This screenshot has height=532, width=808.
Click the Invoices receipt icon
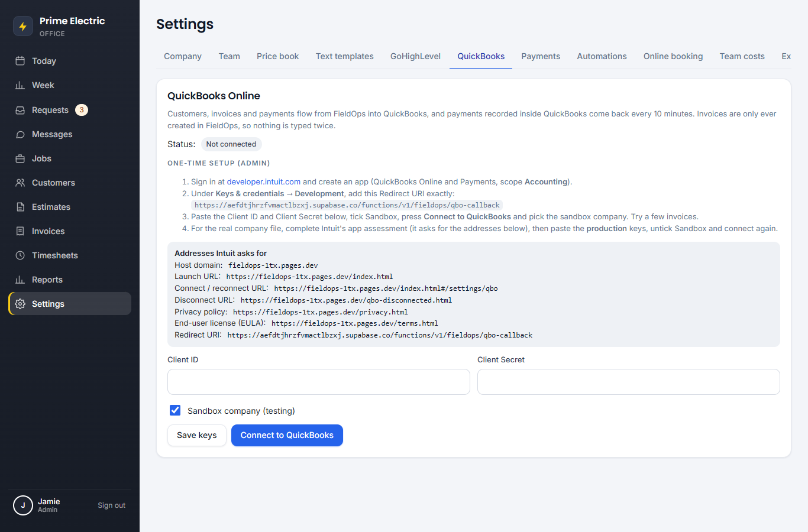[x=20, y=231]
